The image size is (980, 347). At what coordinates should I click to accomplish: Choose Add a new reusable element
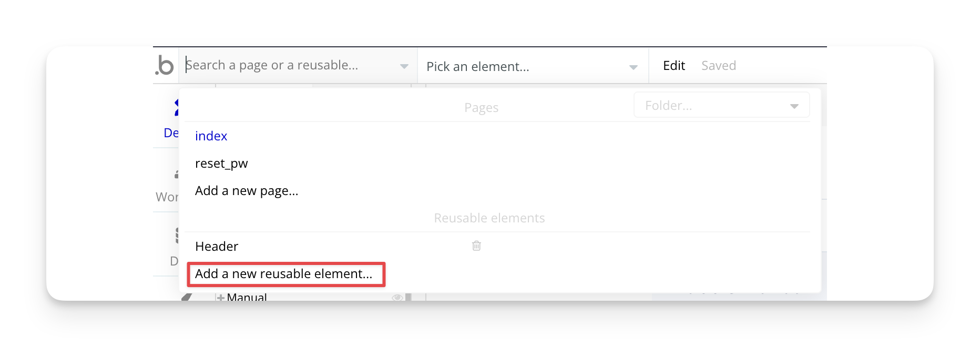point(283,274)
